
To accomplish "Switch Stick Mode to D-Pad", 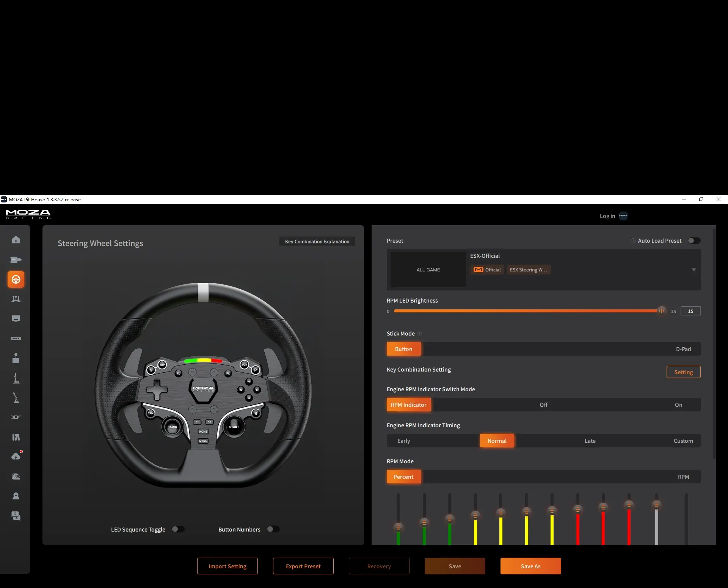I will [683, 349].
